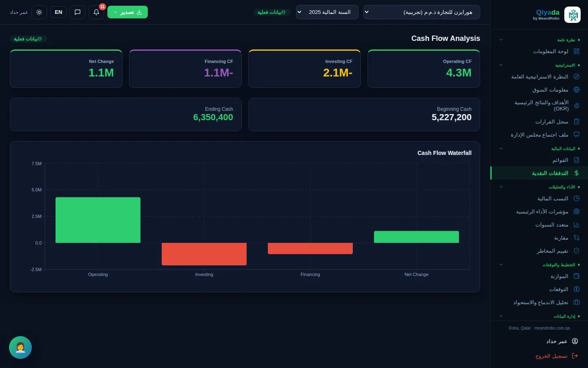Click the Qiyada logo icon

572,15
